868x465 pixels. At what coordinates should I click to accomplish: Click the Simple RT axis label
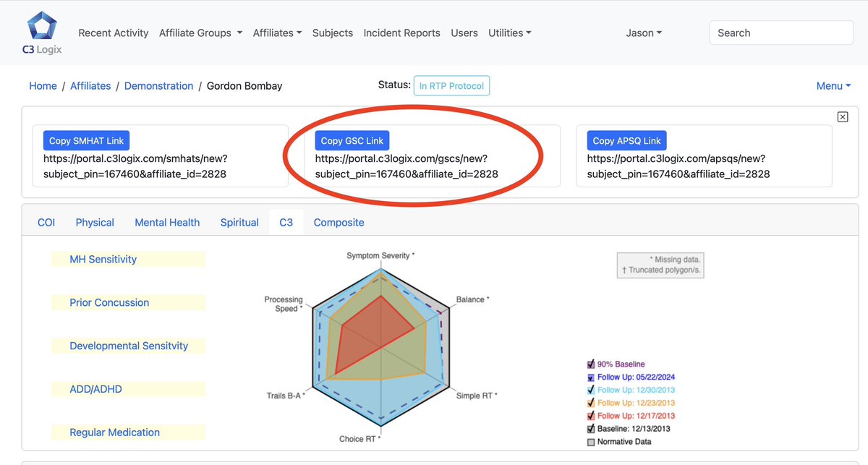pos(477,396)
